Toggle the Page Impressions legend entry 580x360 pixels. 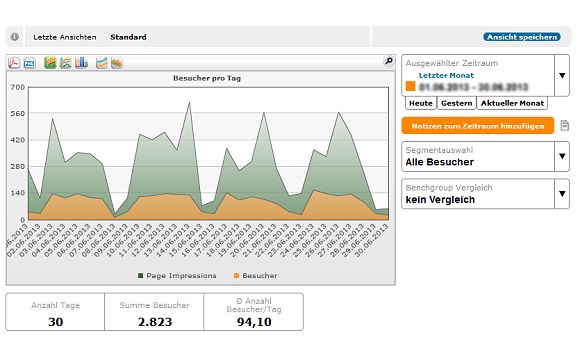[177, 276]
